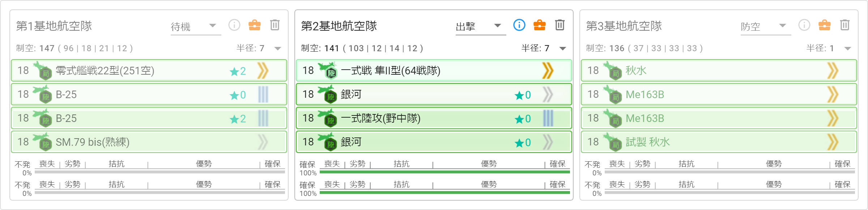Image resolution: width=868 pixels, height=210 pixels.
Task: Open info for 第2基地航空隊
Action: (519, 25)
